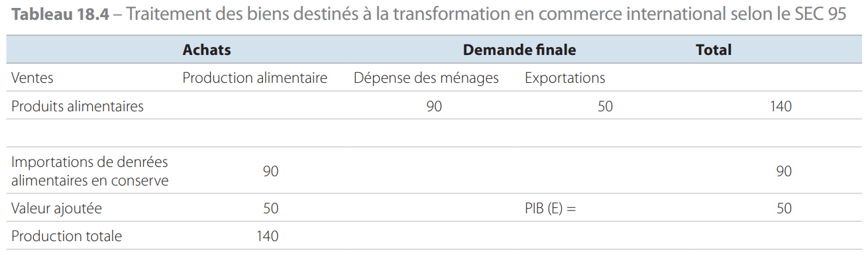Click the 'Produits alimentaires' row label
868x257 pixels.
click(x=78, y=106)
